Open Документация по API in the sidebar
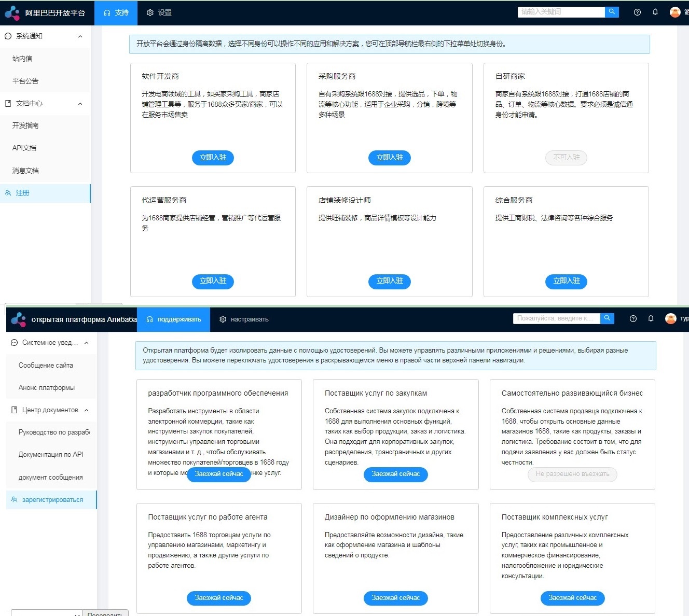 coord(51,455)
